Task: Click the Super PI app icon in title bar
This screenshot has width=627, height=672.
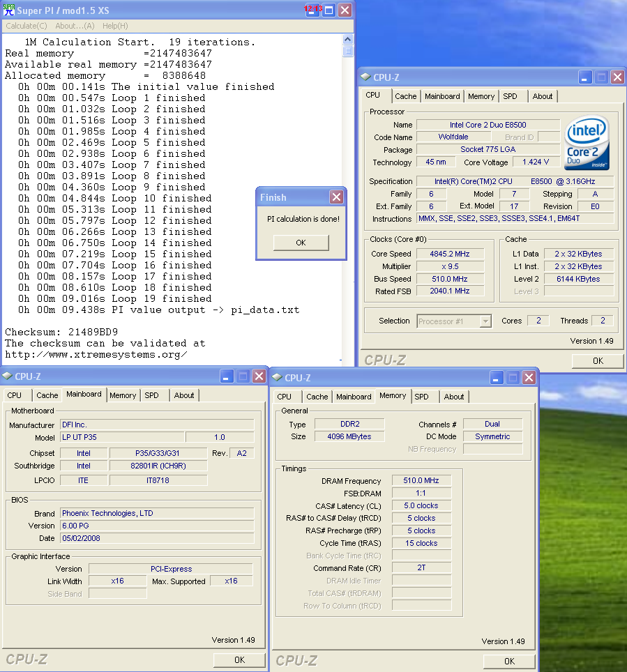Action: [x=8, y=10]
